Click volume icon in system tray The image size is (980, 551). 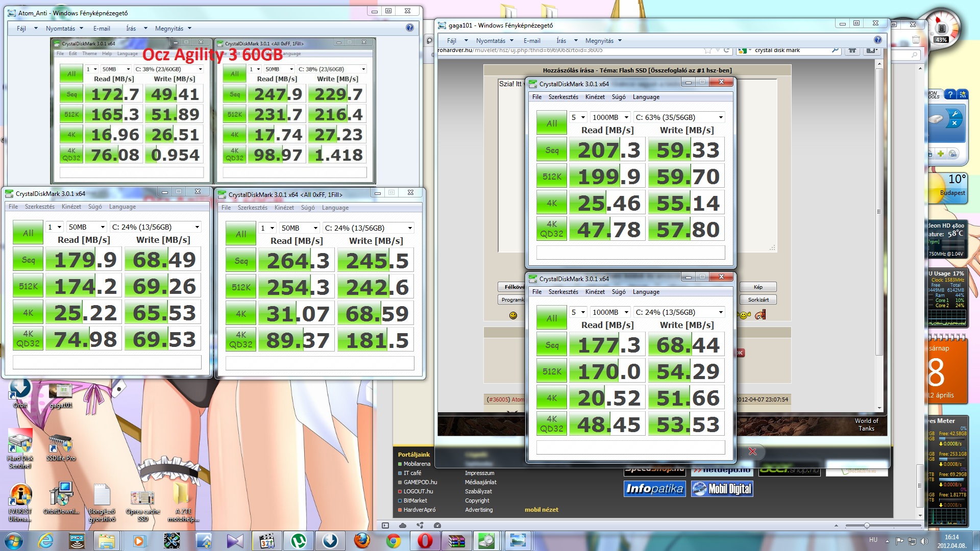click(x=923, y=541)
